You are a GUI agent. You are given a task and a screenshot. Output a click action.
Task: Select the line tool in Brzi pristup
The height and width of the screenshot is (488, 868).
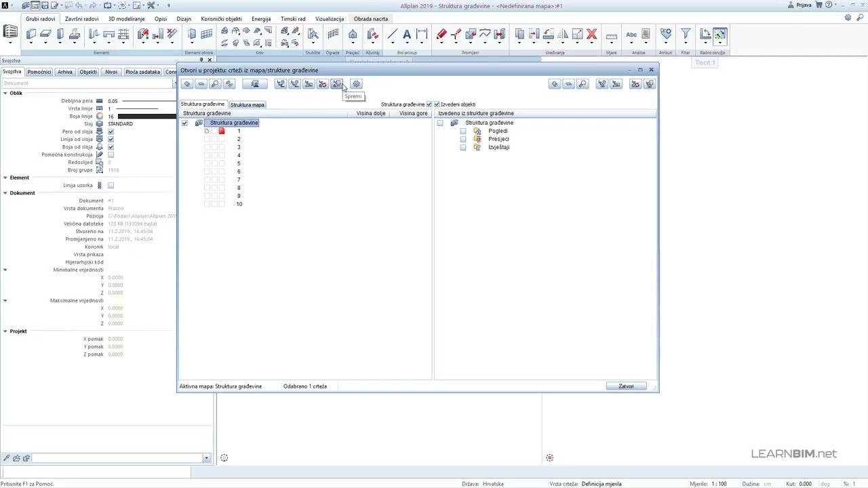(393, 34)
